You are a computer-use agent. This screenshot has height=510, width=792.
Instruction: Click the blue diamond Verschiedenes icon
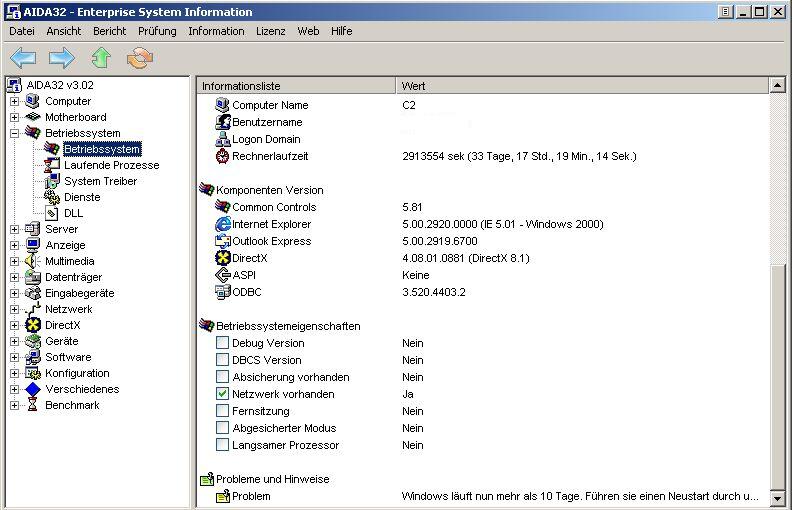point(32,389)
